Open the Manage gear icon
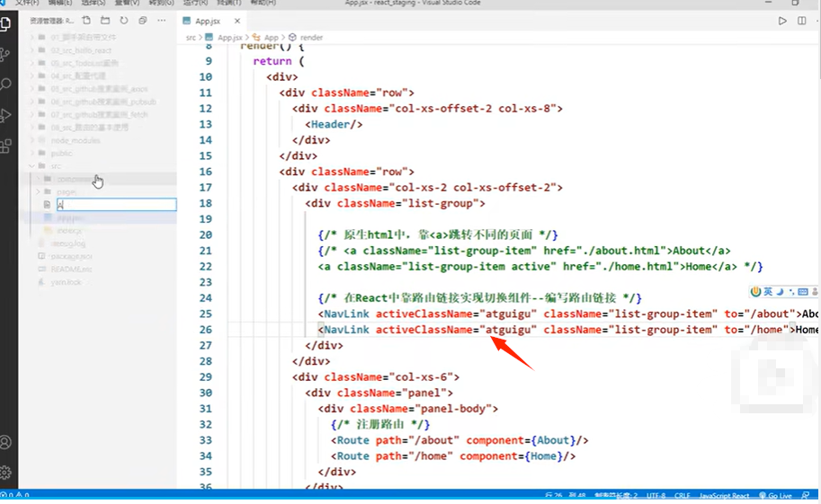This screenshot has height=504, width=821. point(5,473)
